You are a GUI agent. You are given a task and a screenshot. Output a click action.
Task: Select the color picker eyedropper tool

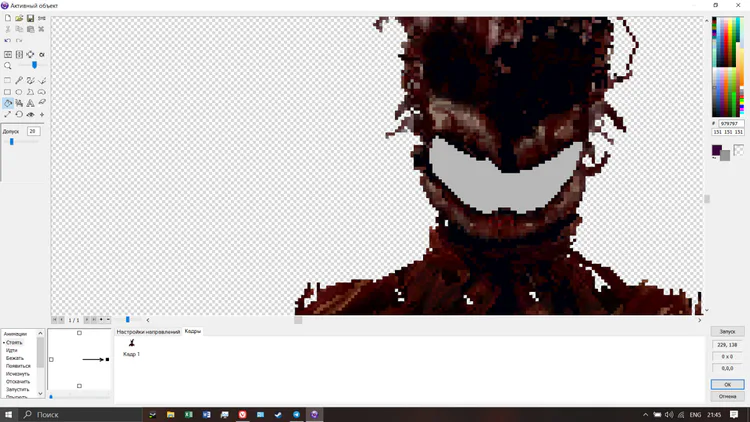(x=19, y=80)
